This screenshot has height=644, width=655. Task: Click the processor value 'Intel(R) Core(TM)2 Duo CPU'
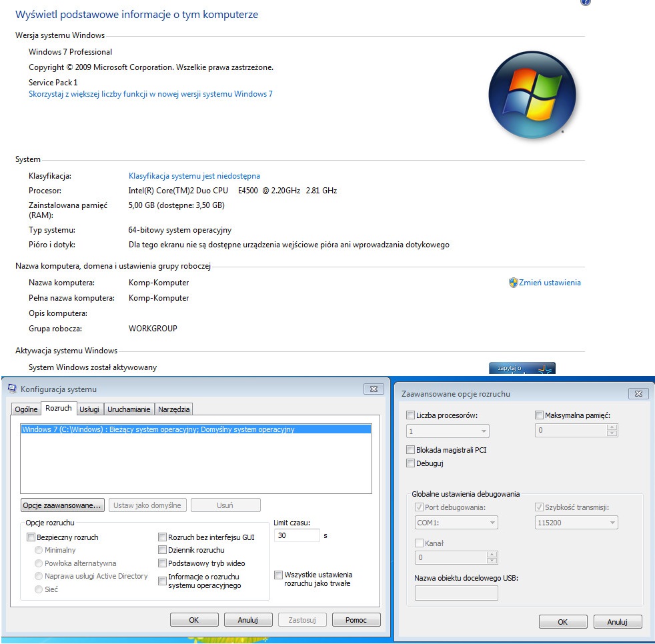(x=178, y=191)
